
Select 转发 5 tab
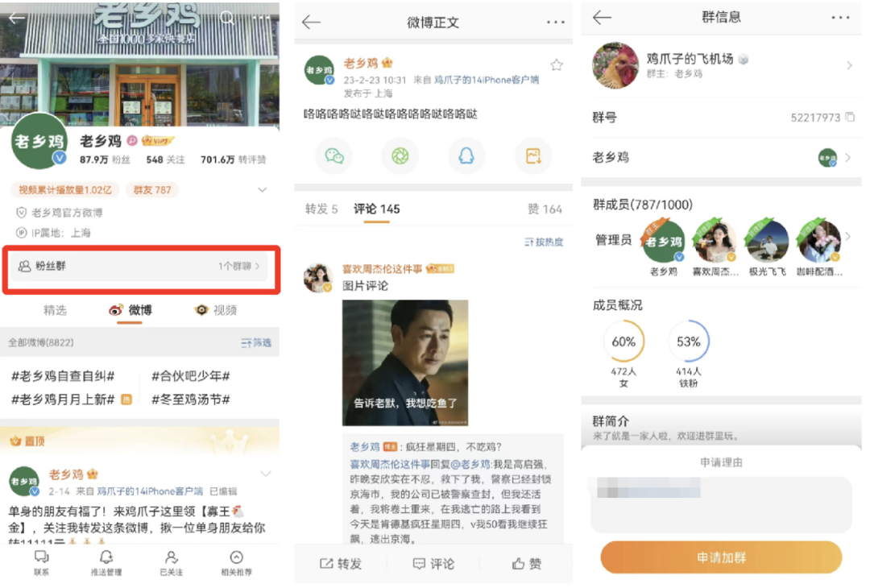tap(321, 209)
